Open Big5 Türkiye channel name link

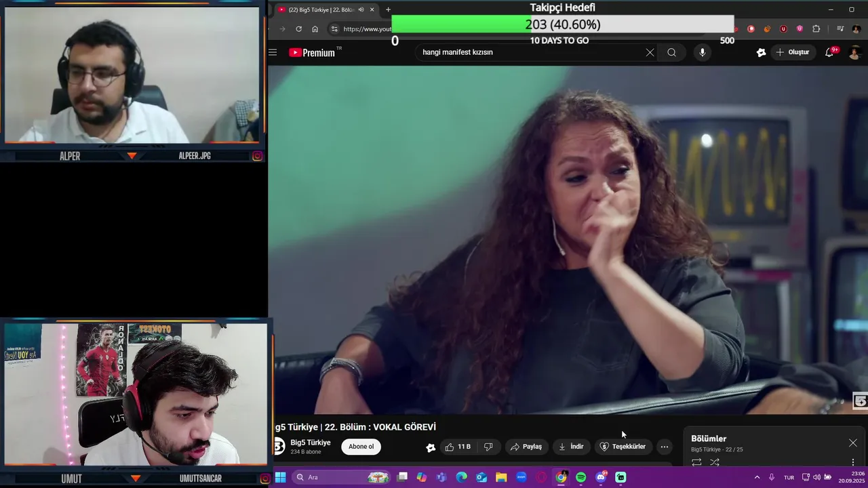coord(311,443)
